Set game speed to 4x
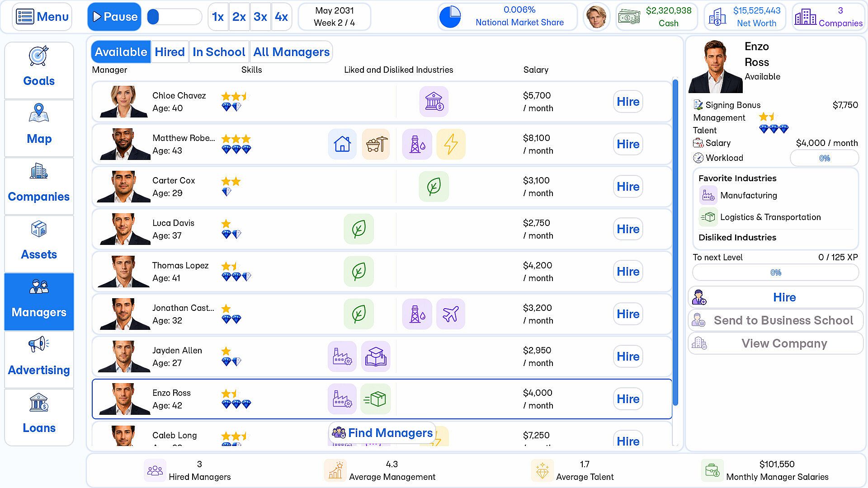This screenshot has height=488, width=868. 281,17
